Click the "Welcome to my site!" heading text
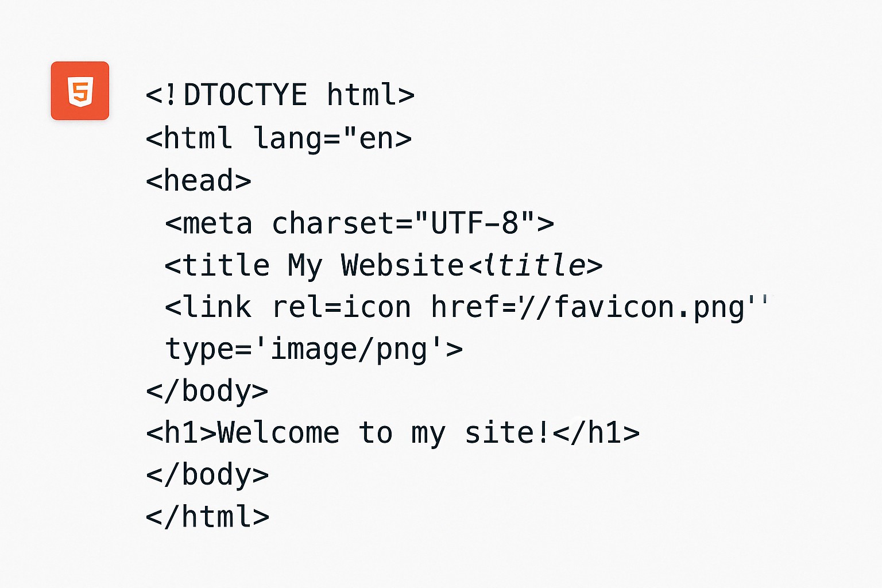This screenshot has height=588, width=882. (384, 433)
